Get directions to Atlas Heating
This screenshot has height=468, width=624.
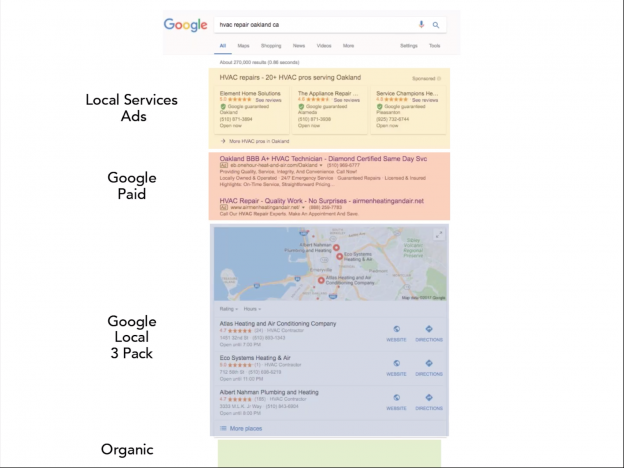pyautogui.click(x=429, y=333)
